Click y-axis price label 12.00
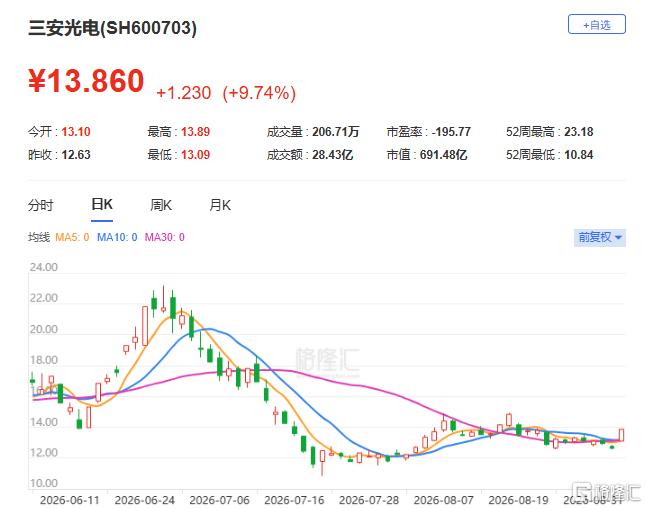Viewport: 647px width, 509px height. click(x=44, y=453)
